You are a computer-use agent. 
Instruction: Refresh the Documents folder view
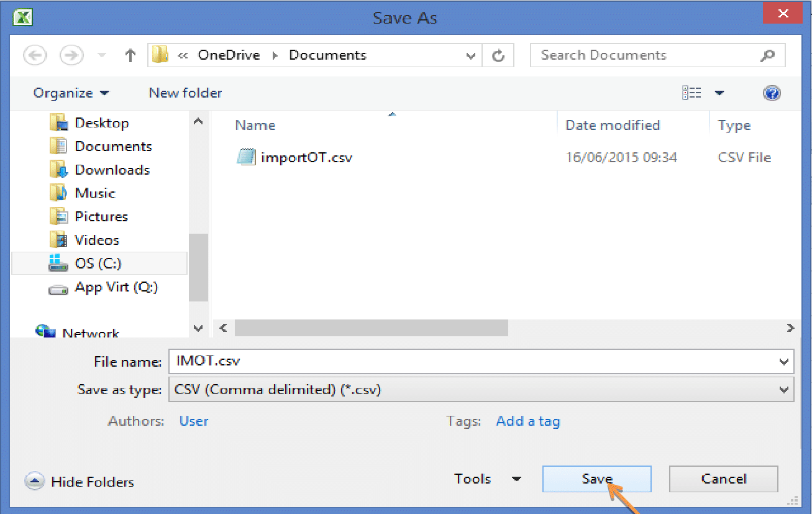coord(498,55)
